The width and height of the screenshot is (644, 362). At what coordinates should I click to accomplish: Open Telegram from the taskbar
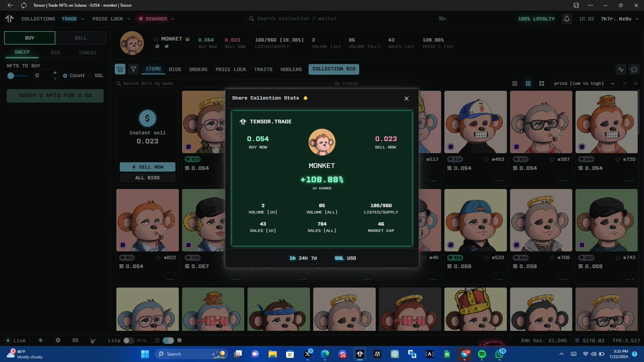pos(464,354)
